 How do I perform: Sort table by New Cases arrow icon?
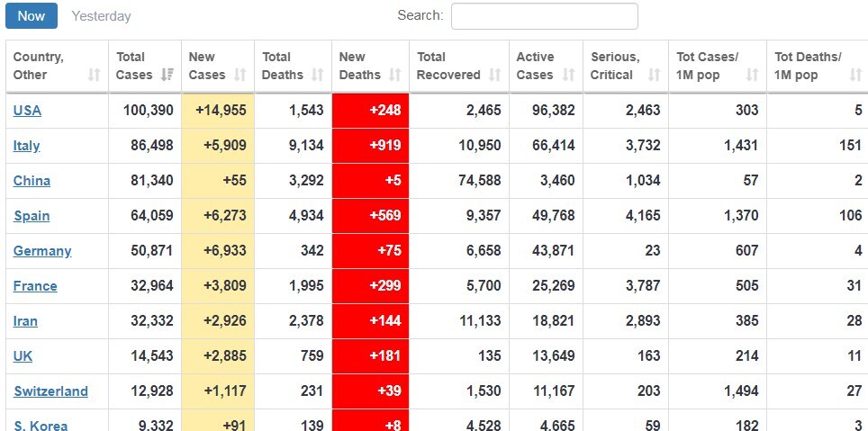pyautogui.click(x=240, y=75)
